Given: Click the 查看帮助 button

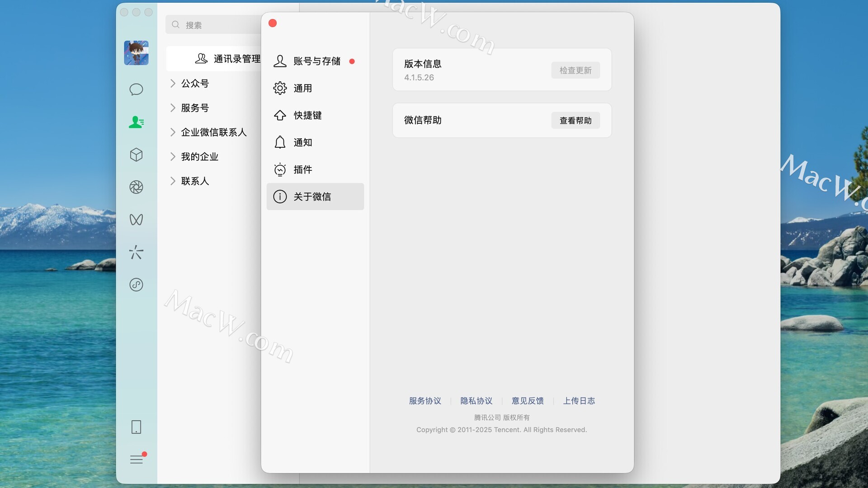Looking at the screenshot, I should pos(575,121).
